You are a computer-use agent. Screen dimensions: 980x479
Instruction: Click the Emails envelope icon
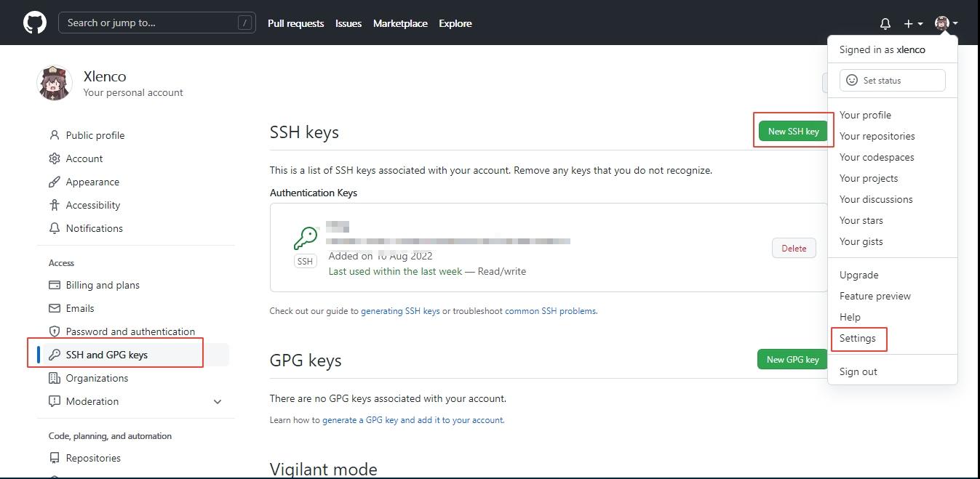coord(55,308)
